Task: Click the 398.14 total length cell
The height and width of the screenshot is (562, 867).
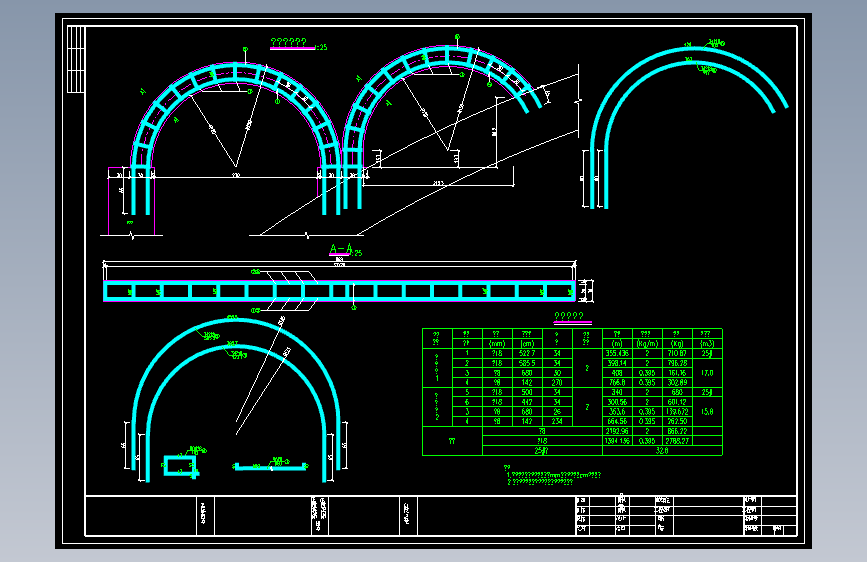Action: 617,363
